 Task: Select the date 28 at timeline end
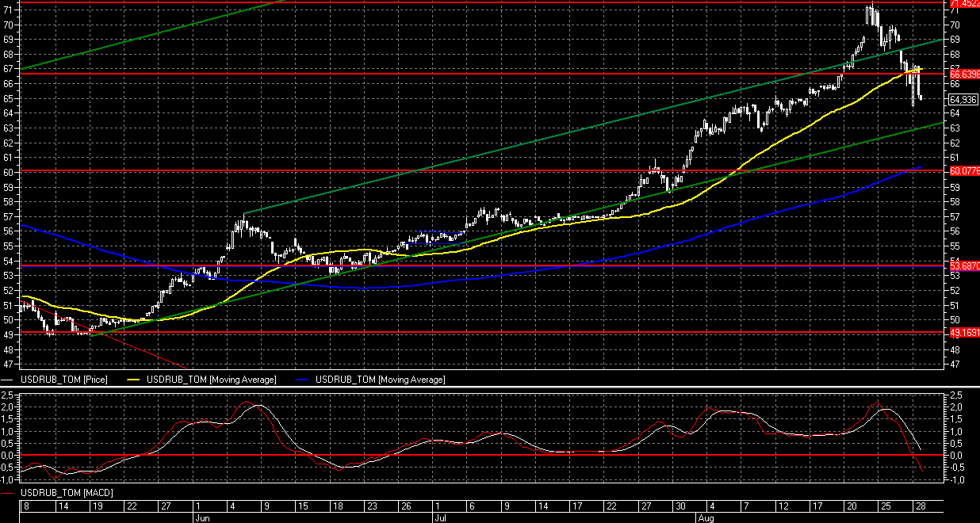click(917, 506)
